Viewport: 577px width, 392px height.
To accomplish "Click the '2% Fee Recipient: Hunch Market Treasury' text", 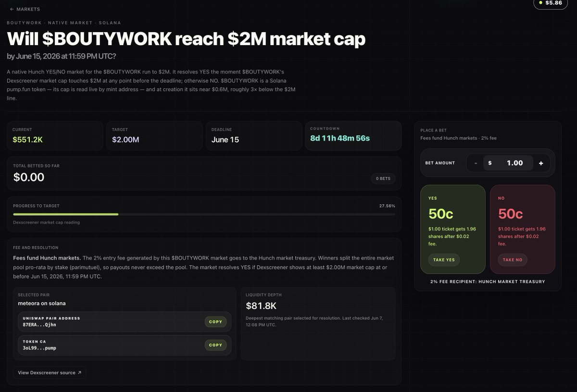I will pos(488,282).
